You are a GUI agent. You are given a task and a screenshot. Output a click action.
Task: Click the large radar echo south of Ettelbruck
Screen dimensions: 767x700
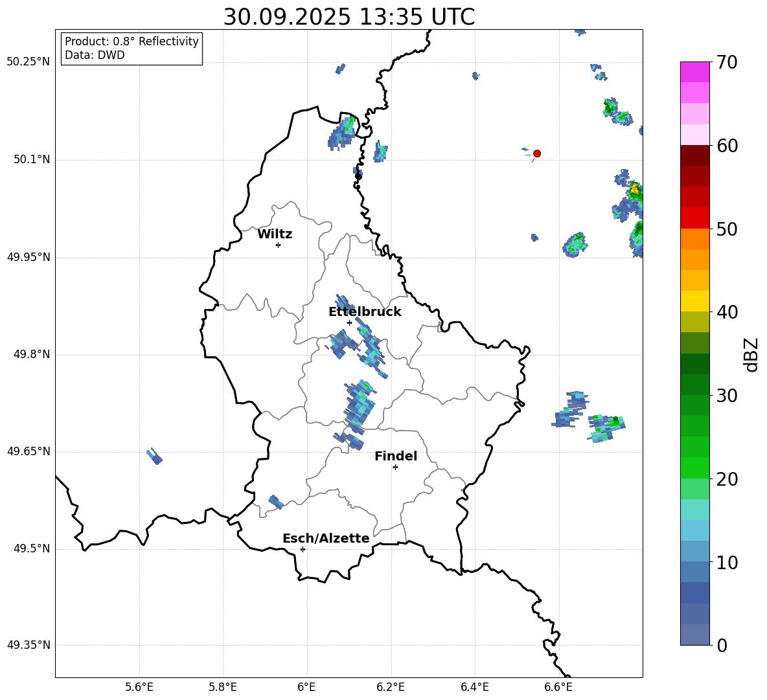(360, 407)
